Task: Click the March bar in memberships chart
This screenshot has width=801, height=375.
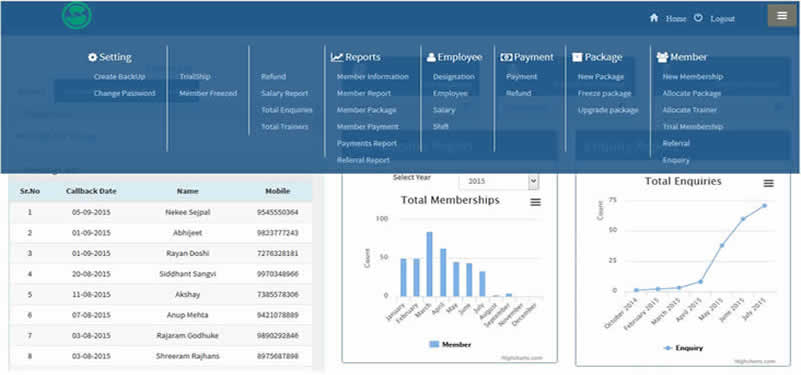Action: [x=430, y=264]
